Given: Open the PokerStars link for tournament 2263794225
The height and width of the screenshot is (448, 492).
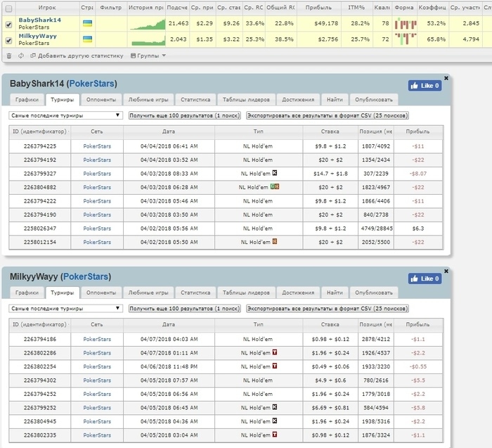Looking at the screenshot, I should click(x=97, y=146).
